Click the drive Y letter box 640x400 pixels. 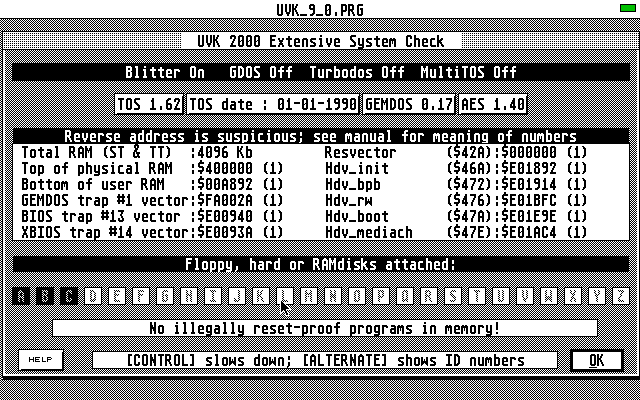pos(597,296)
